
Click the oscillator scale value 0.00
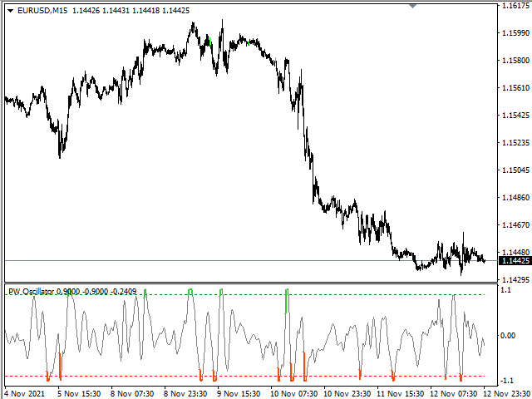[508, 336]
